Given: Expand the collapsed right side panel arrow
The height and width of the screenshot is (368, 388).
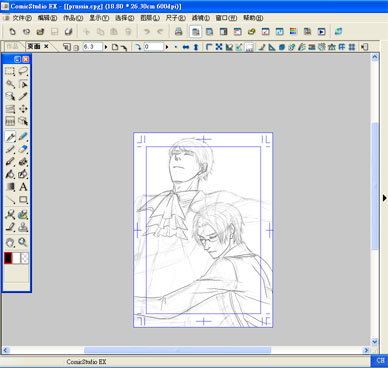Looking at the screenshot, I should coord(385,198).
